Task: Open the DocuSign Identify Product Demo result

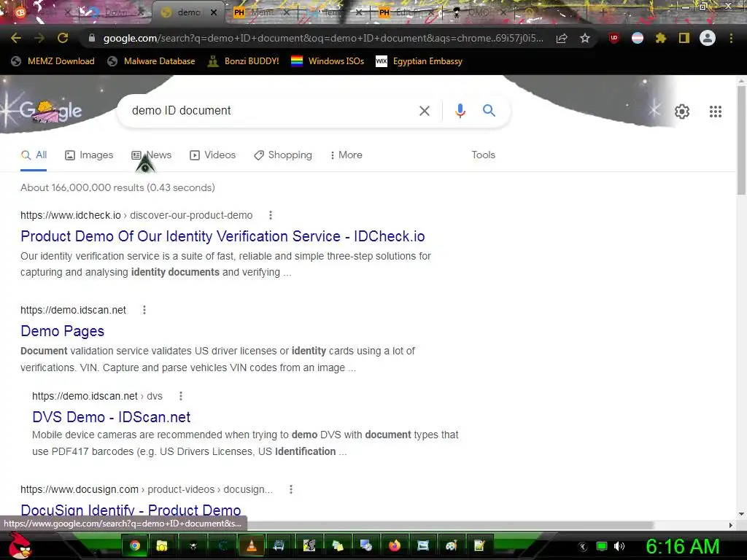Action: (x=131, y=510)
